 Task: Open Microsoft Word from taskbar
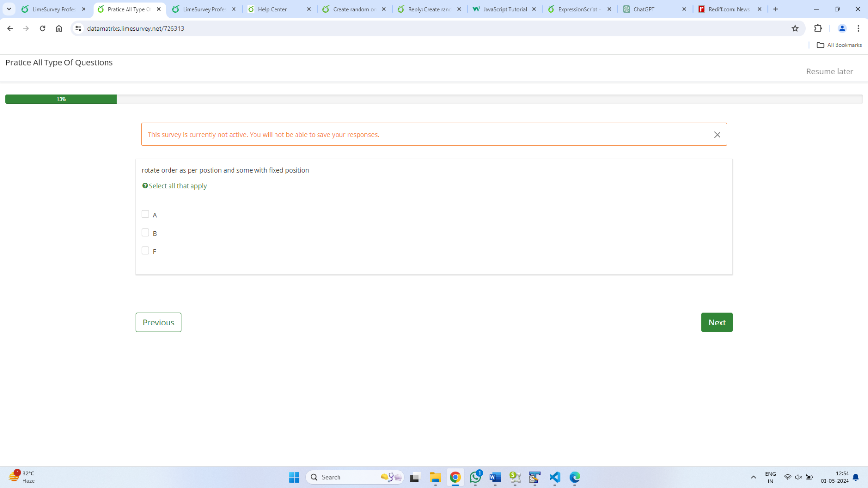click(x=495, y=477)
